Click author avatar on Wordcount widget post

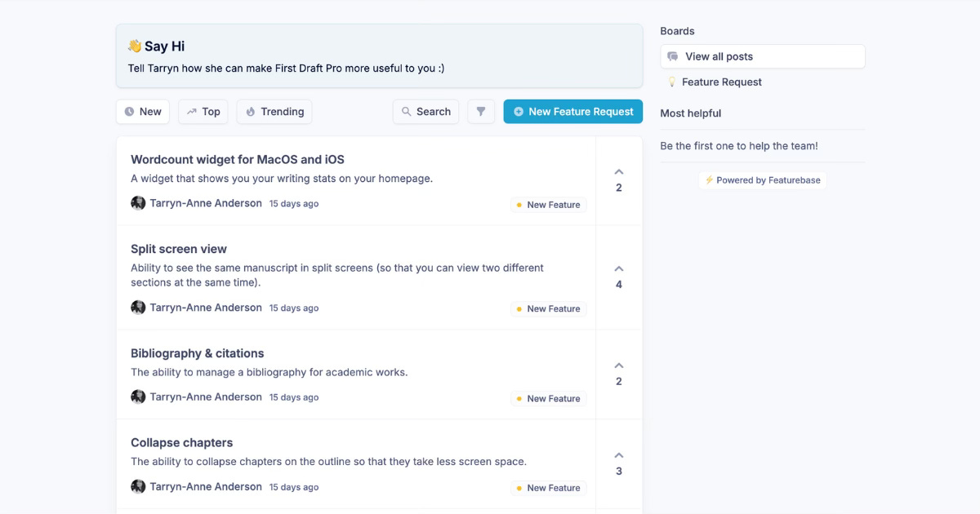tap(138, 203)
